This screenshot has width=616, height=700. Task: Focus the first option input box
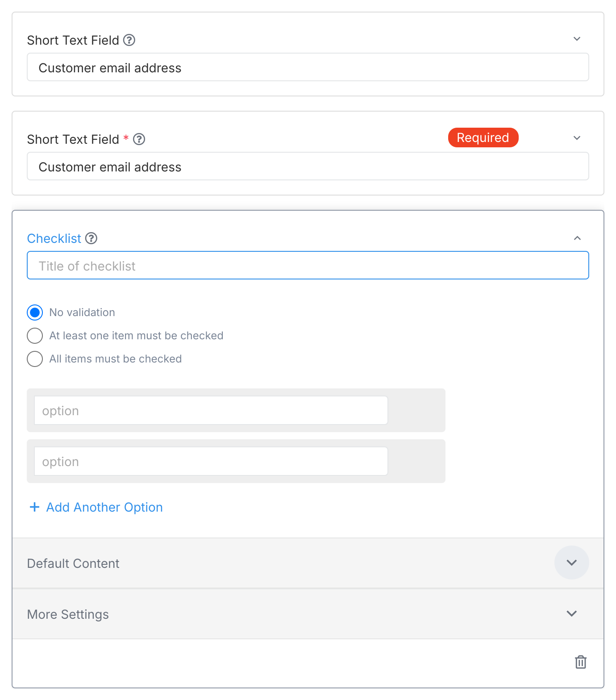click(211, 410)
